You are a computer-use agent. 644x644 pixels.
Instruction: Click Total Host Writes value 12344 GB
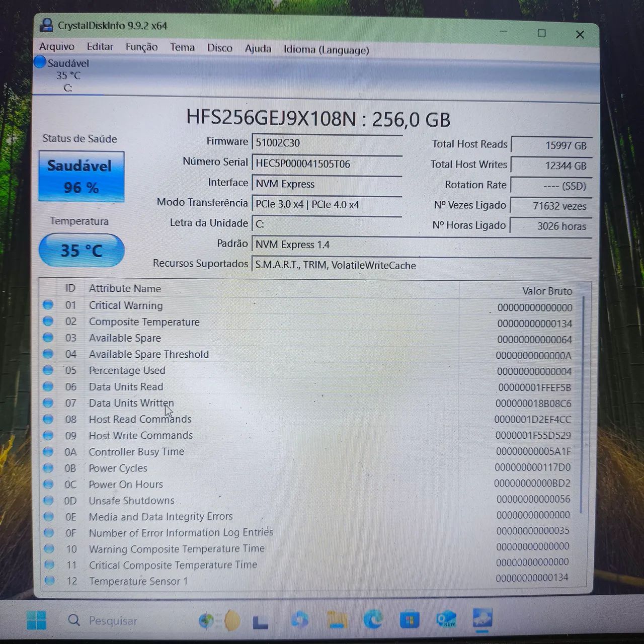click(551, 166)
